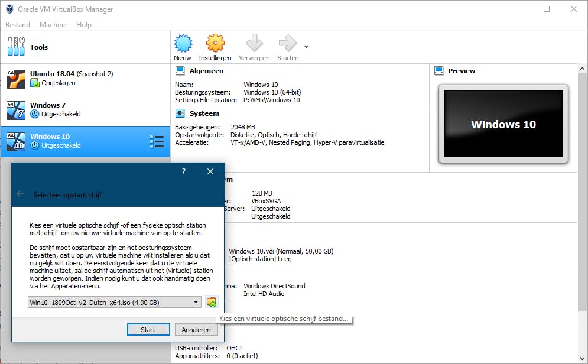Click the Opstartvolgorde value text

[274, 135]
